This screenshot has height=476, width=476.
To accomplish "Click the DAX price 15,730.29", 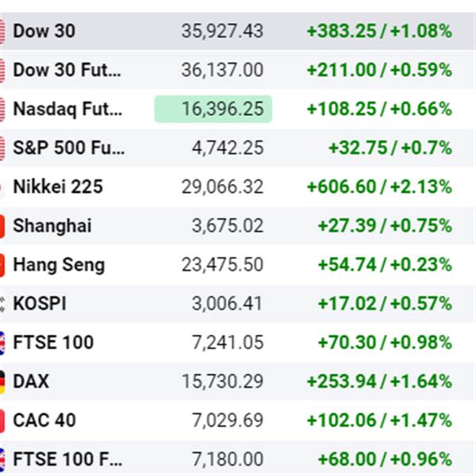I will coord(222,382).
